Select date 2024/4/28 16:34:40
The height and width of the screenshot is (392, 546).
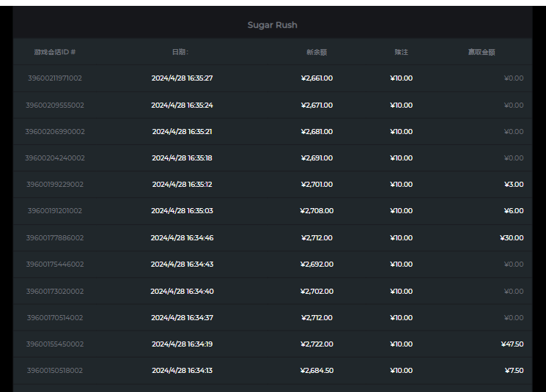[x=182, y=292]
